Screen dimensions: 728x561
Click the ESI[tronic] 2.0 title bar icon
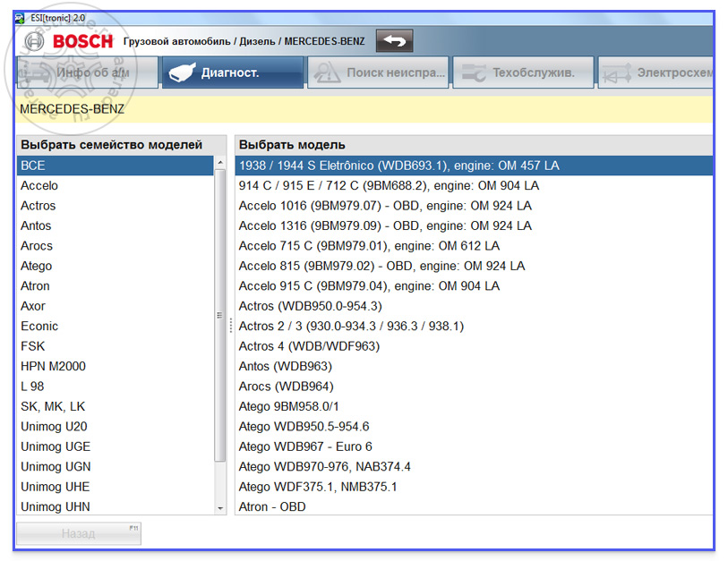pyautogui.click(x=20, y=18)
